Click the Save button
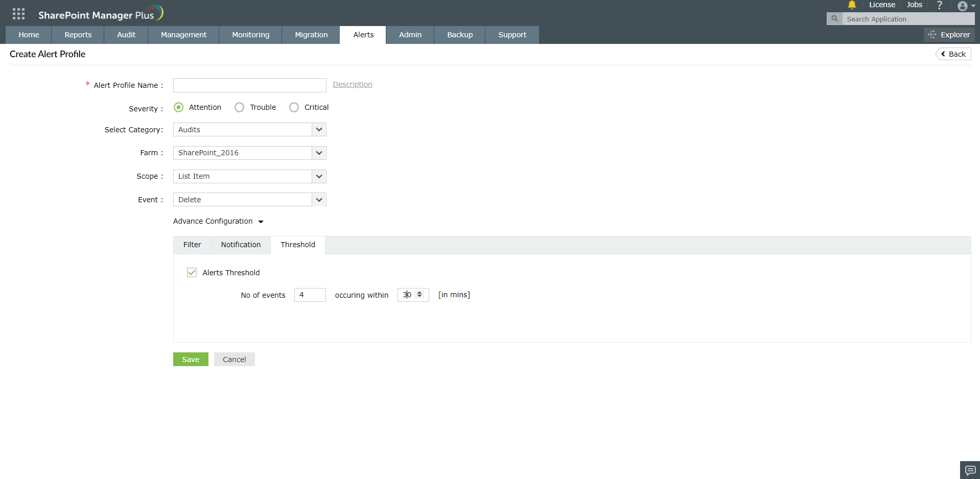980x479 pixels. 190,359
